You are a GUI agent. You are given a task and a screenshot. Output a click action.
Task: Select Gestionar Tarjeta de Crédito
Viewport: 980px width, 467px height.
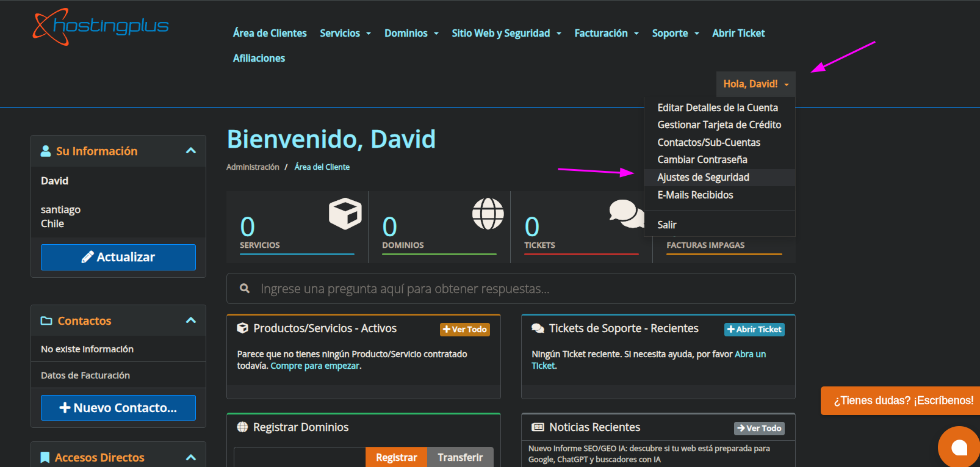tap(719, 125)
